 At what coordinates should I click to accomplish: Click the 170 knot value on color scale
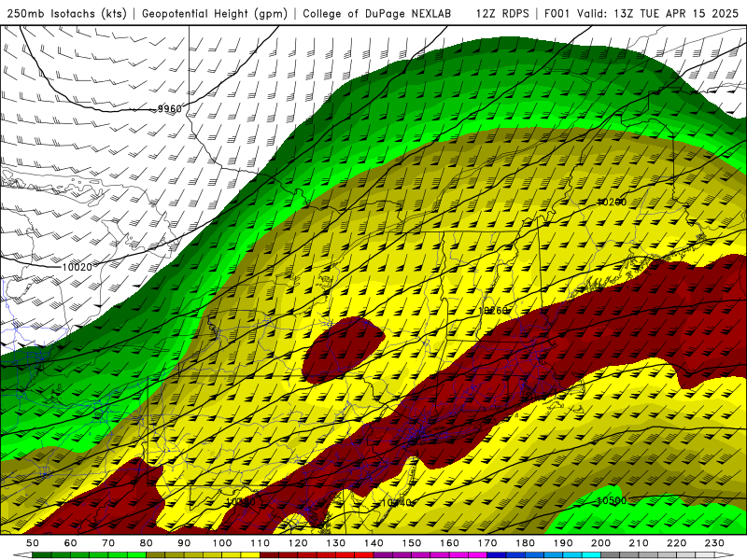pyautogui.click(x=487, y=543)
